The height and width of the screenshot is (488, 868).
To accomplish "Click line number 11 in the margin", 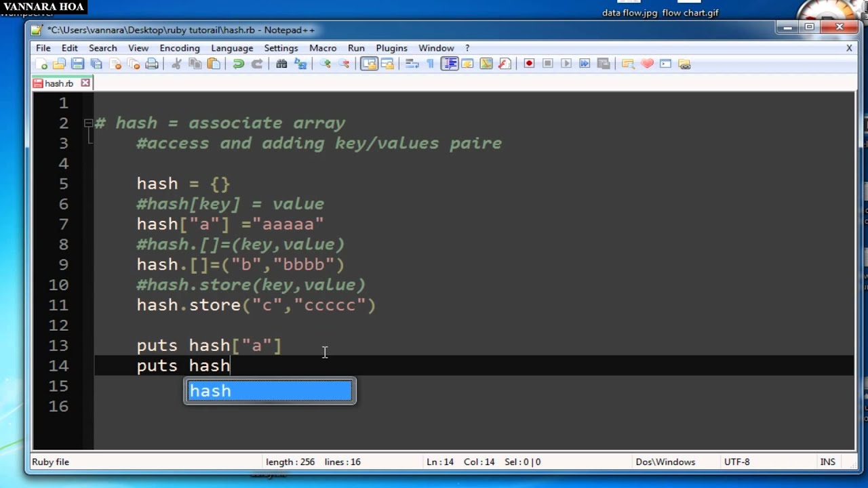I will click(58, 305).
